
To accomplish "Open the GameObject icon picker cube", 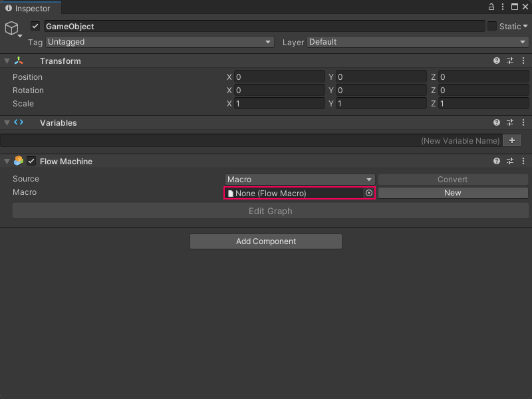I will [x=12, y=29].
